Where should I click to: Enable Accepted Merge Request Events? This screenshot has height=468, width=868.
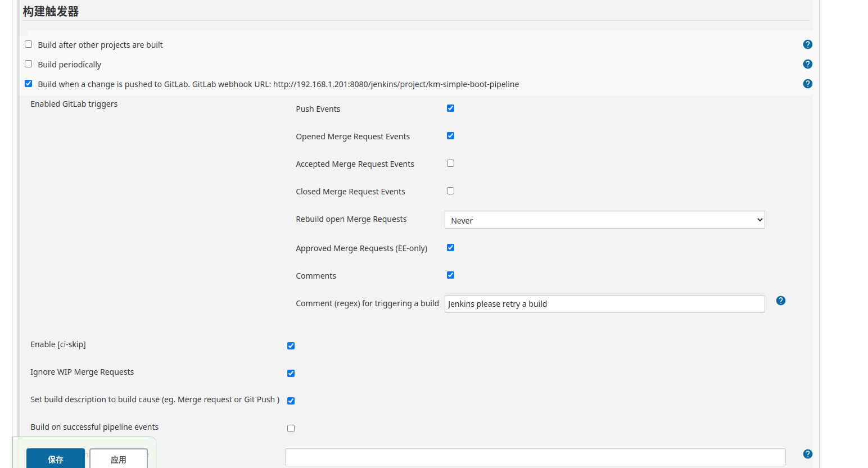tap(450, 163)
